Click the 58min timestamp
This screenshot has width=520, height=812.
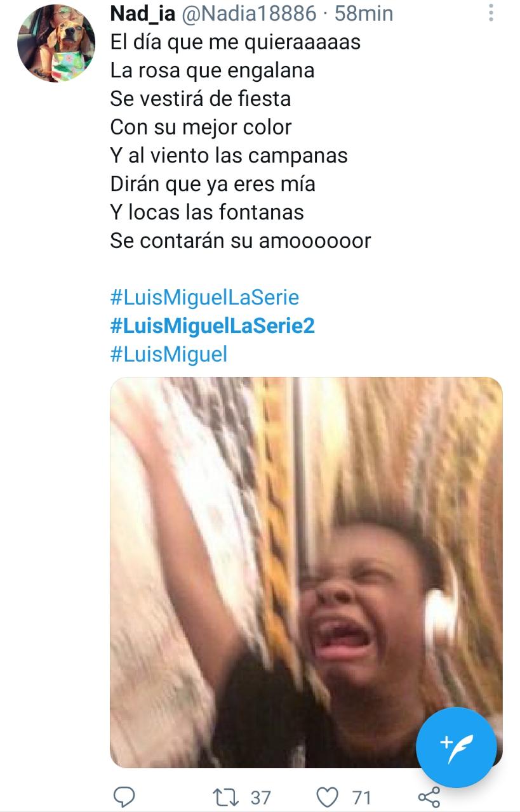[364, 13]
